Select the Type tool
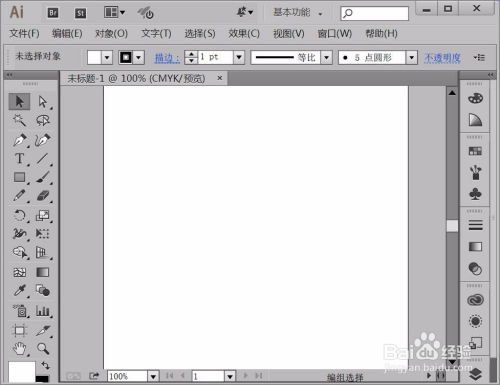 tap(19, 159)
